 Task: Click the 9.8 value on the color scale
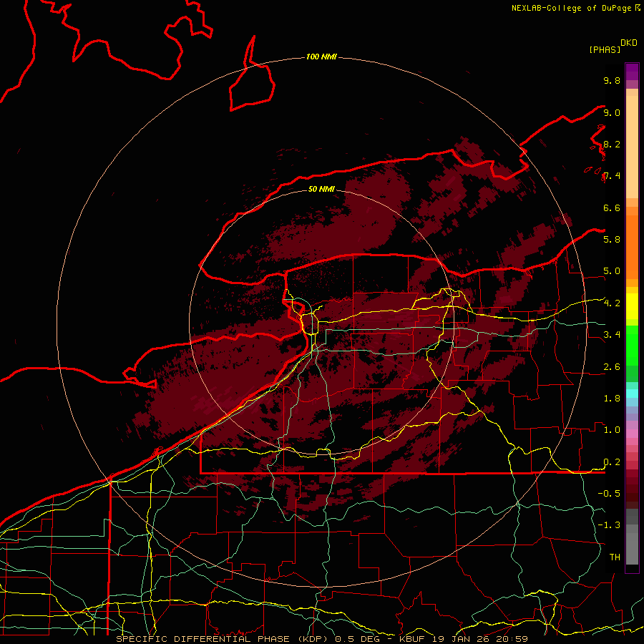(x=612, y=80)
